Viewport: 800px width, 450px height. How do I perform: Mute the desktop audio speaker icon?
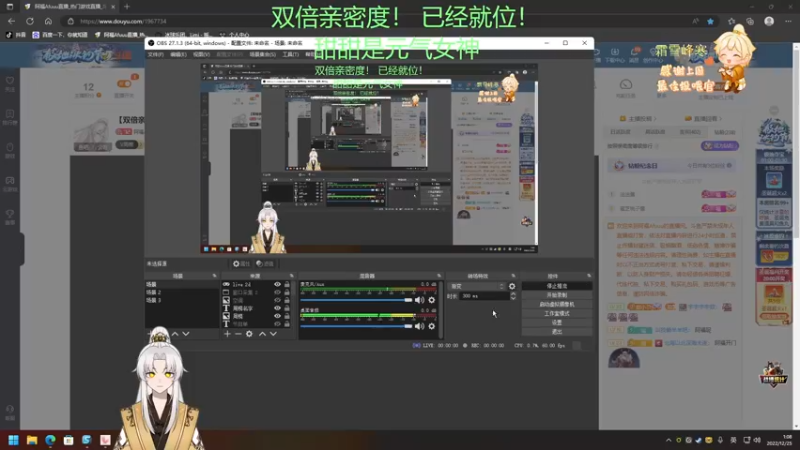[x=419, y=326]
